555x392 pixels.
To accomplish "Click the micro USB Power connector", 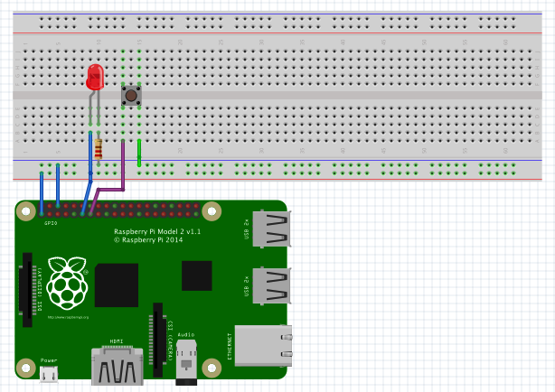I will (49, 374).
